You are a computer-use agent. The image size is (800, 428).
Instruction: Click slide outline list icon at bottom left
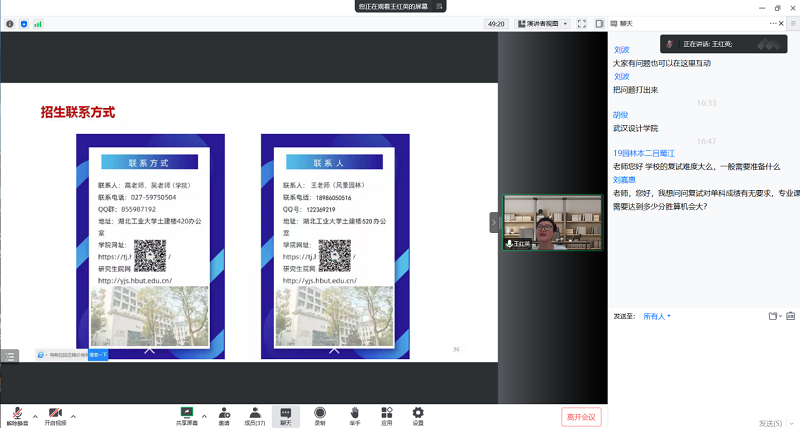click(10, 357)
